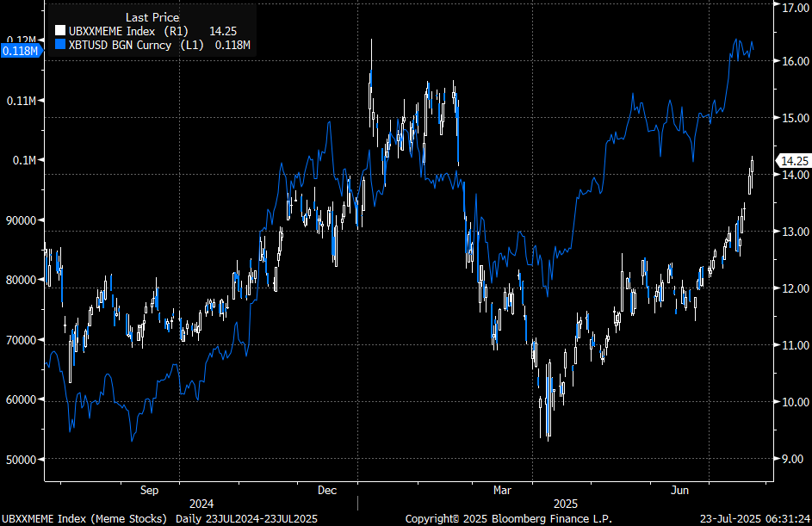Image resolution: width=812 pixels, height=526 pixels.
Task: Click the 17.00 right axis label
Action: point(796,8)
